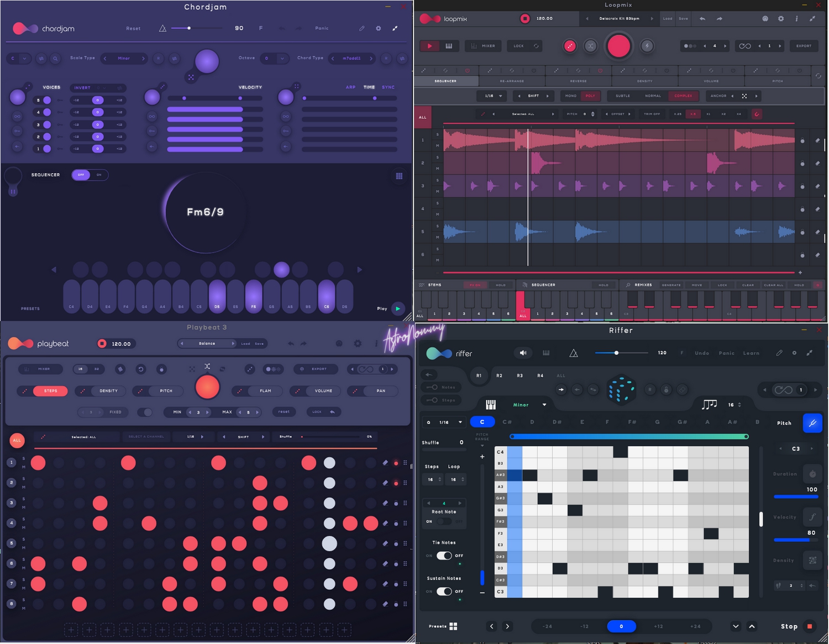Click the undo arrow in Loopmix
The image size is (829, 644).
[x=702, y=18]
